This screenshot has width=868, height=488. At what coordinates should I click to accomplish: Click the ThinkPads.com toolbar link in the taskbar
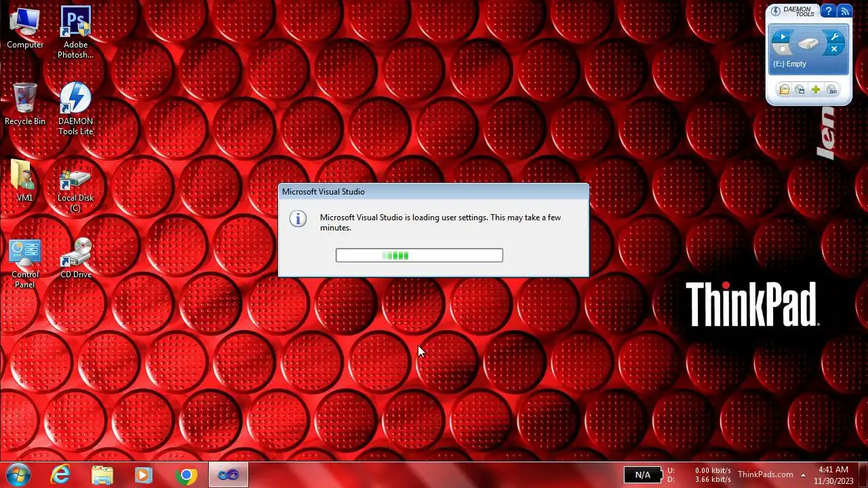click(765, 474)
